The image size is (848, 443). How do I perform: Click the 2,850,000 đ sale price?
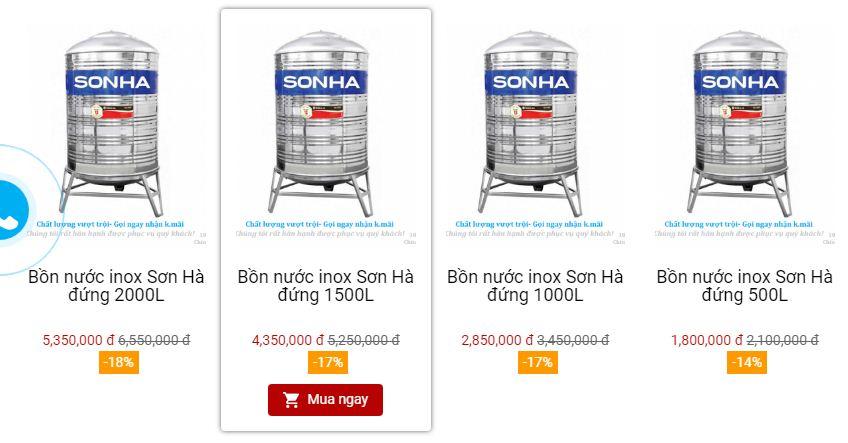tap(497, 340)
